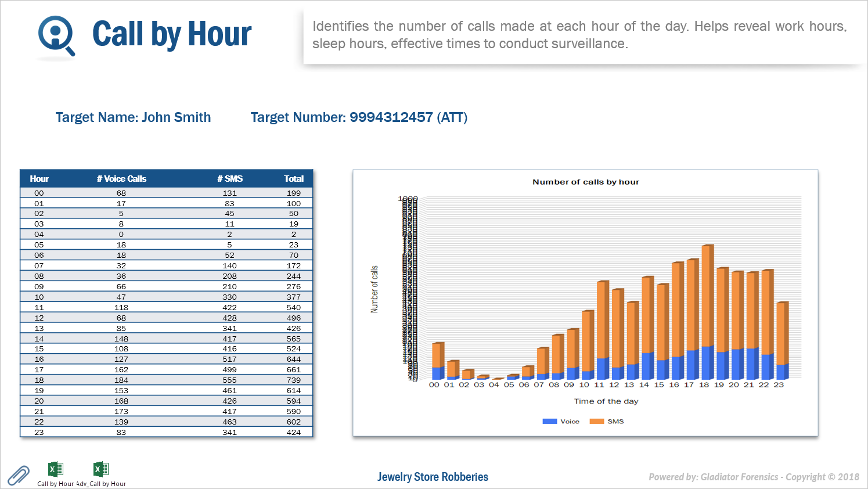Screen dimensions: 868x489
Task: Select the Target Number 9994312457 text
Action: [359, 117]
